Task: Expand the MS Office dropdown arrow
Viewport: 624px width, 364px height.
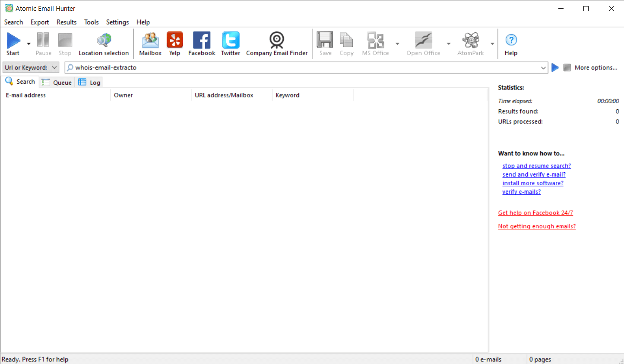Action: [397, 44]
